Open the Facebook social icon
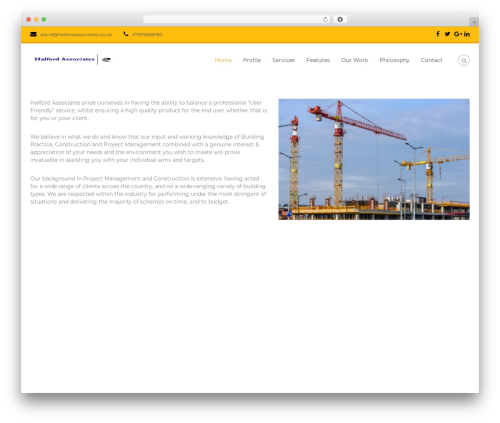This screenshot has width=500, height=423. [438, 34]
